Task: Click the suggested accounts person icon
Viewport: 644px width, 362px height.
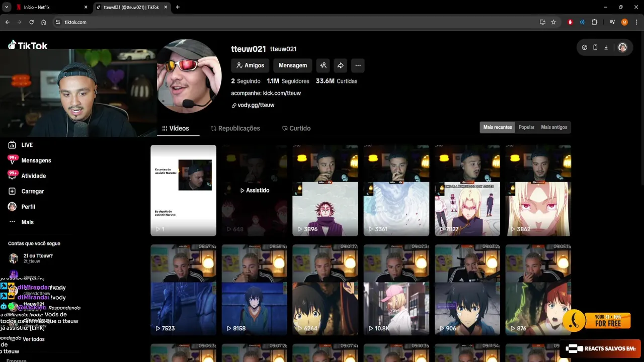Action: pos(323,65)
